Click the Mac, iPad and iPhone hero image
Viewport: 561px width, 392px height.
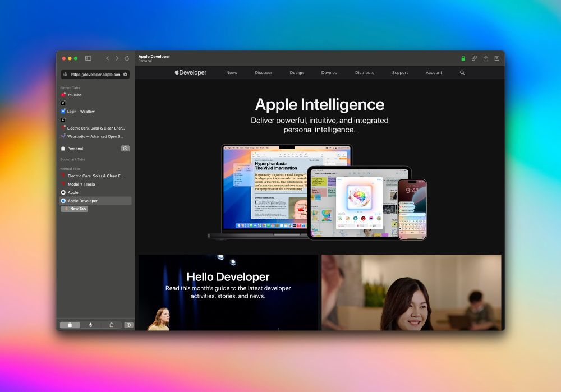coord(318,192)
